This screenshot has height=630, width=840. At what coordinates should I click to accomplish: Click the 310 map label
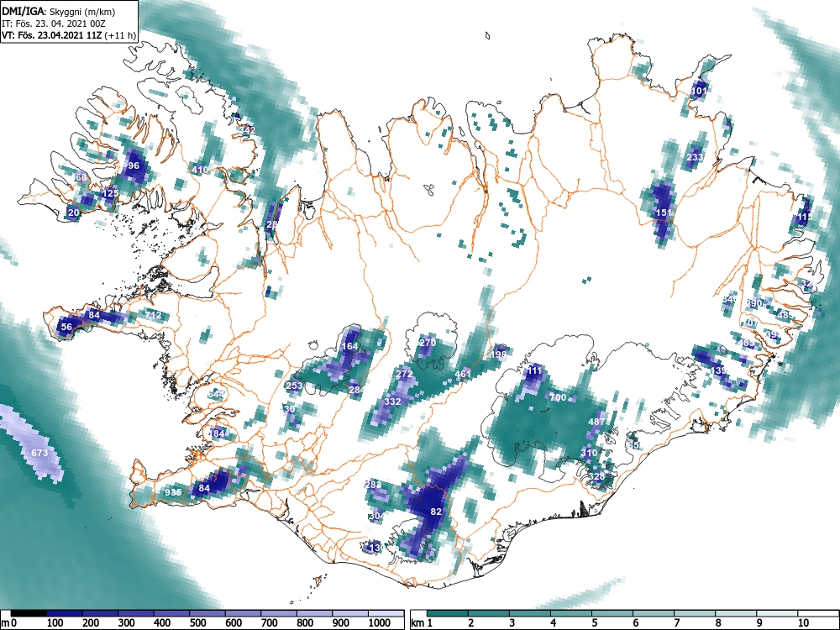589,453
